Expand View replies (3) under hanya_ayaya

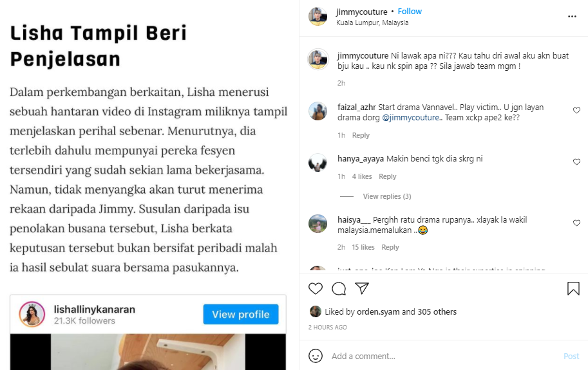(x=386, y=196)
